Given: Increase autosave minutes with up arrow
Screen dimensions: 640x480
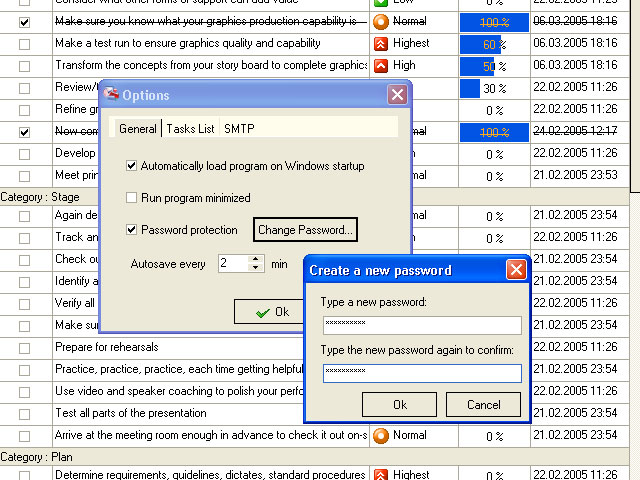Looking at the screenshot, I should click(x=256, y=259).
